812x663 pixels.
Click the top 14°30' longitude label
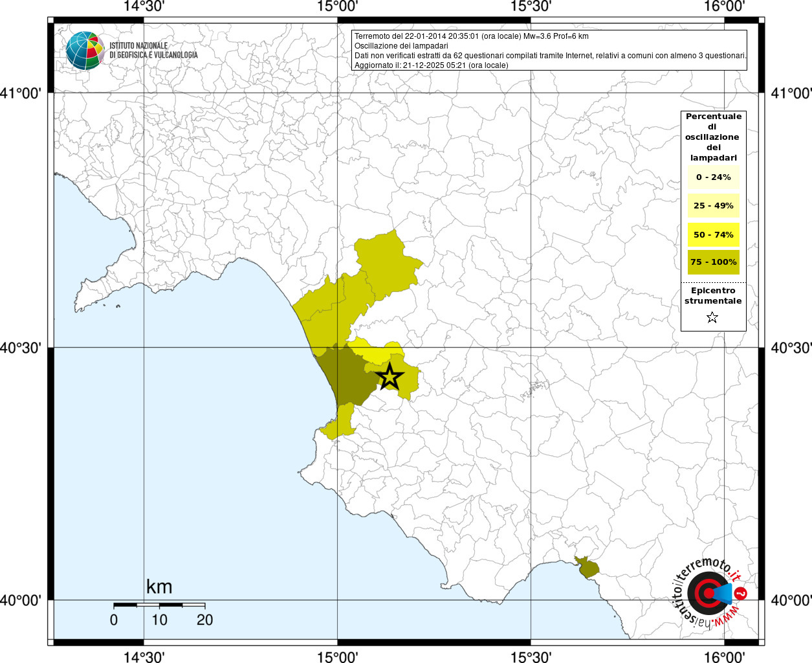point(143,6)
